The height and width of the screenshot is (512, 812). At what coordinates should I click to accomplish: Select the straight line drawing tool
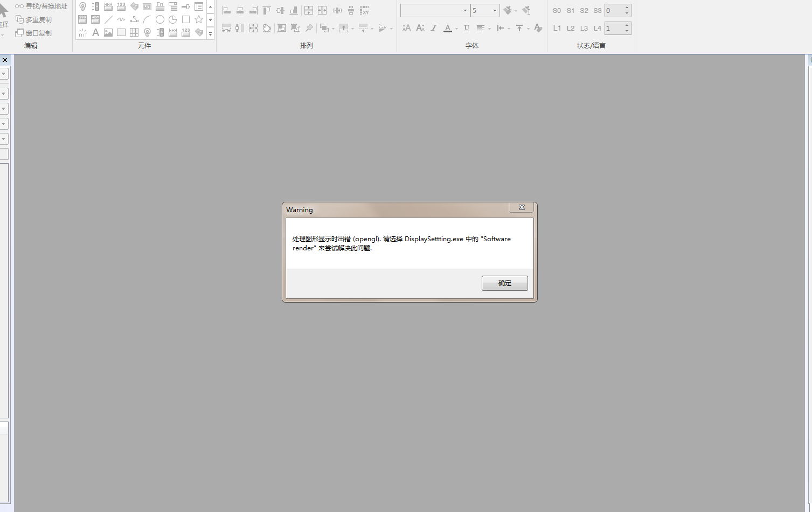coord(108,19)
